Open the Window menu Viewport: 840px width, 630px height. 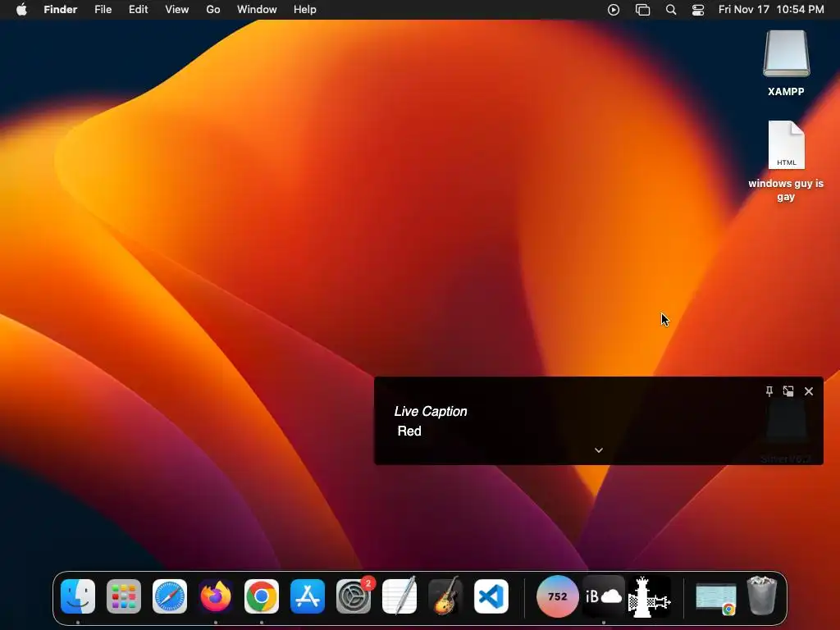click(x=257, y=10)
